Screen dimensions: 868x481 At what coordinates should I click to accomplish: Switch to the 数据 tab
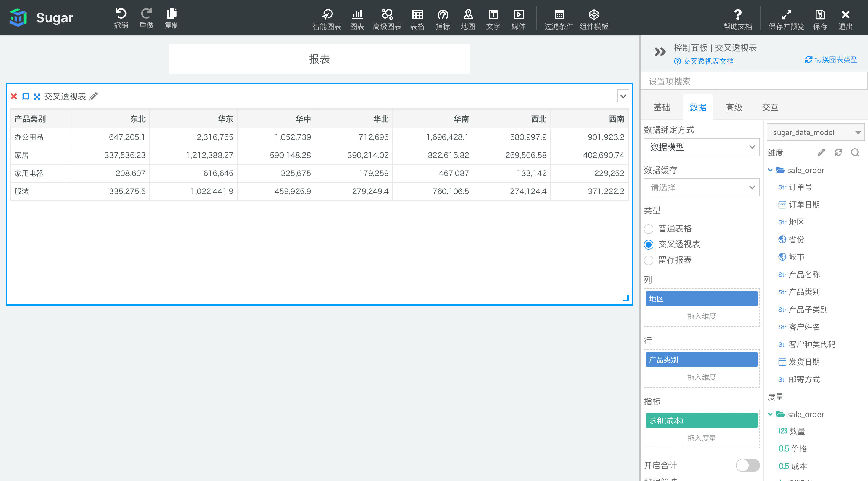pos(697,108)
